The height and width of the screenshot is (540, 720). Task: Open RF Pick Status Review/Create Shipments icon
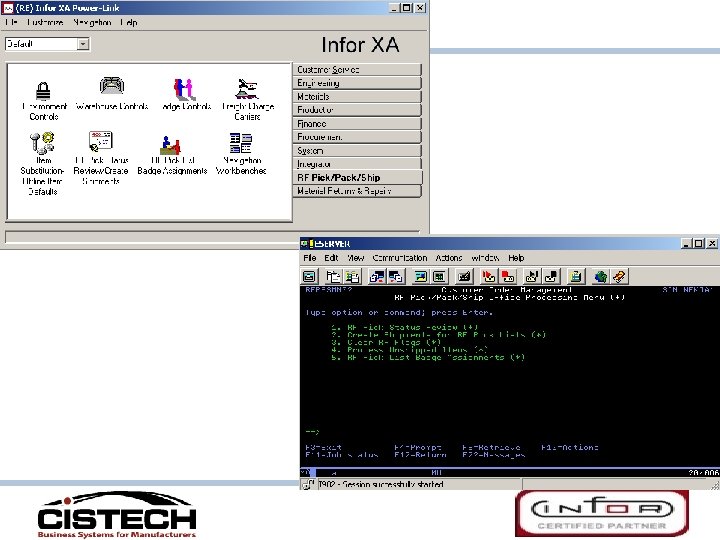(x=101, y=142)
